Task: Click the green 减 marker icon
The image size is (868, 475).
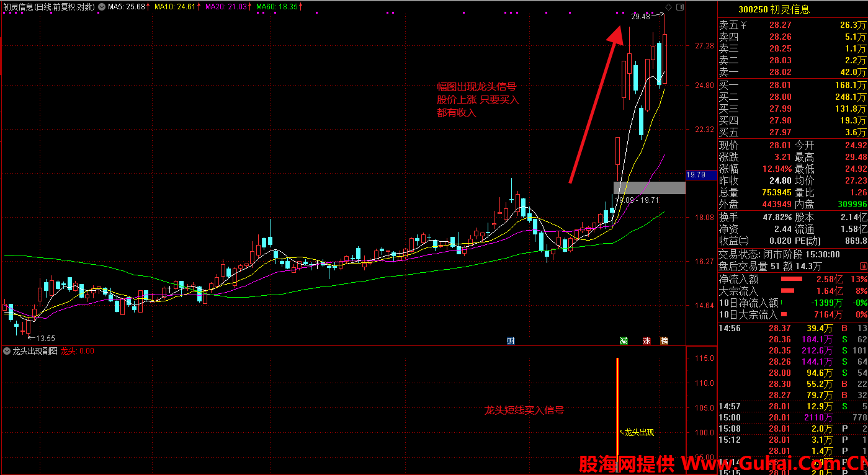Action: coord(624,340)
